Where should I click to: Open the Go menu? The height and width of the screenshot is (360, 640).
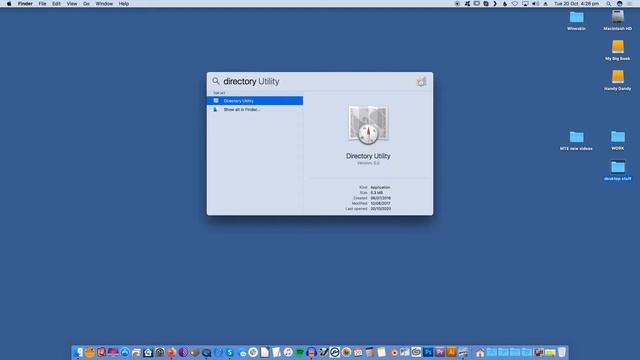pos(86,4)
